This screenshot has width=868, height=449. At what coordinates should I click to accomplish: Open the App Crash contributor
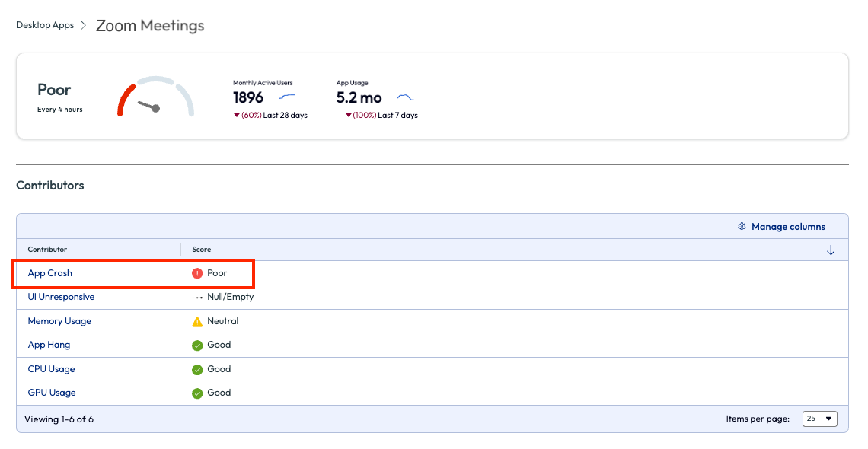(49, 273)
